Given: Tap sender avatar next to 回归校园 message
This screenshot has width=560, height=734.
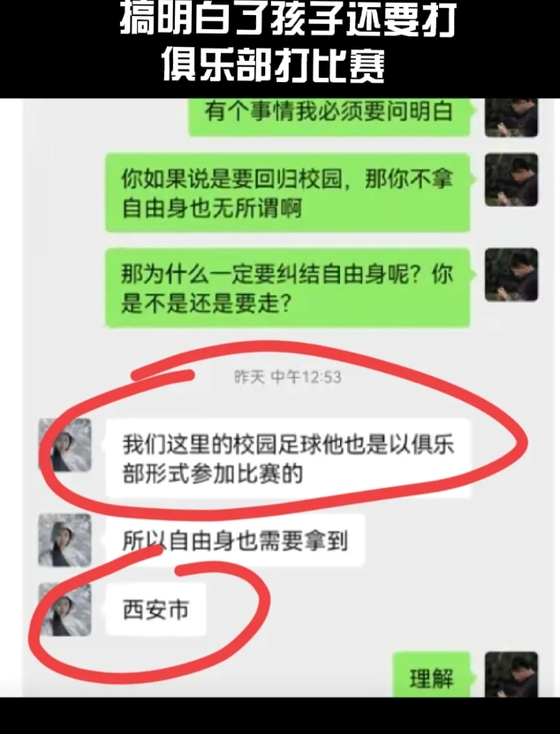Looking at the screenshot, I should point(511,179).
